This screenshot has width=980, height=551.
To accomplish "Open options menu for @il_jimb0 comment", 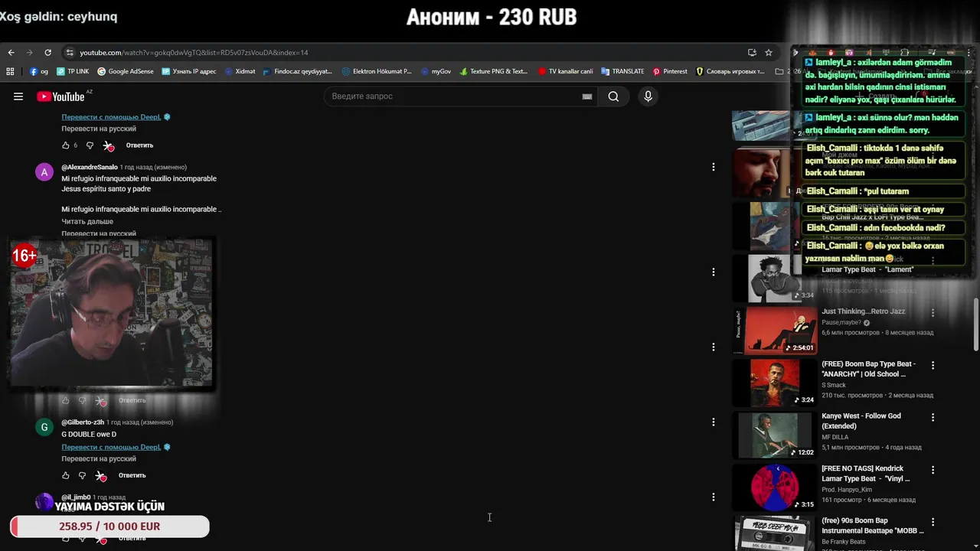I will (714, 497).
